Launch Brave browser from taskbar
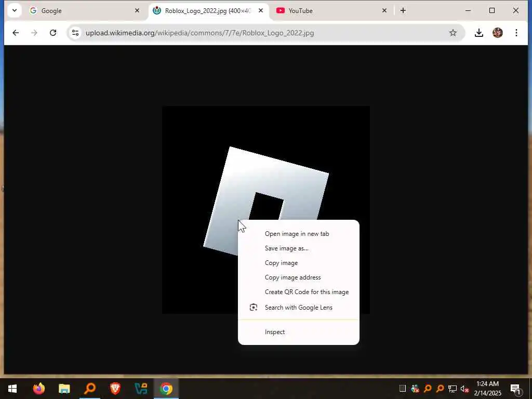Image resolution: width=532 pixels, height=399 pixels. (115, 389)
